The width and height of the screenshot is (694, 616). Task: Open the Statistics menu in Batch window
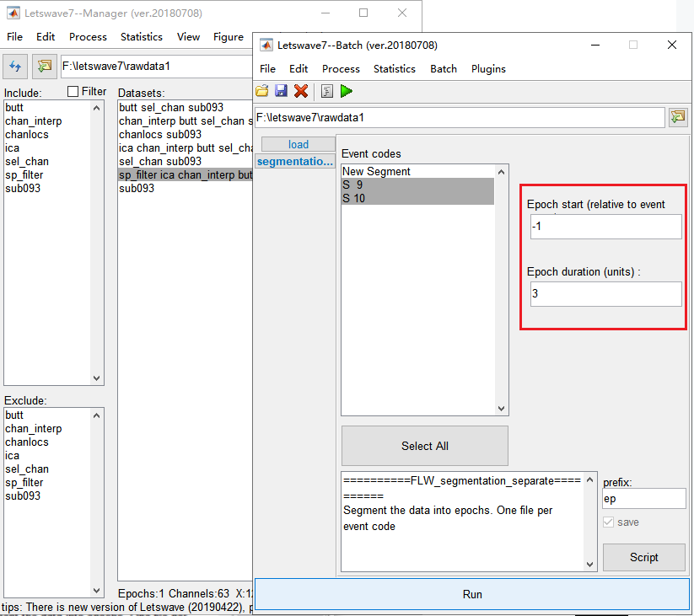pos(395,69)
